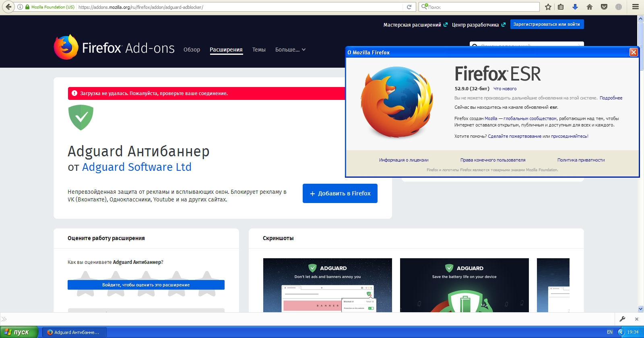Screen dimensions: 644x338
Task: Open the Темы navigation item
Action: [259, 50]
